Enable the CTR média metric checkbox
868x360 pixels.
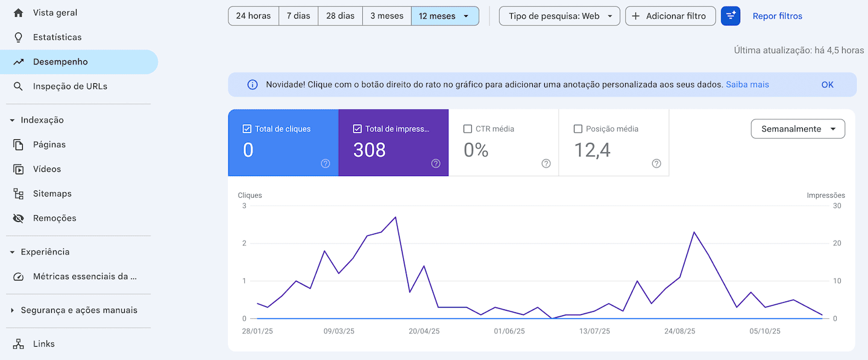click(x=468, y=128)
